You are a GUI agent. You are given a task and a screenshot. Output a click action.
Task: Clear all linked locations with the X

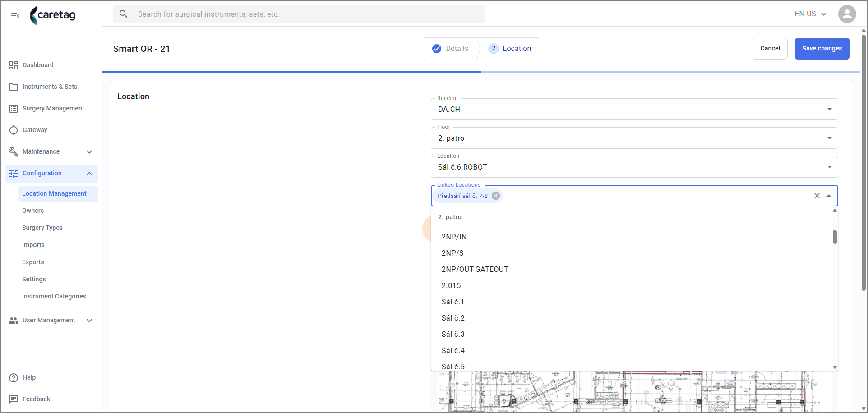(x=817, y=196)
